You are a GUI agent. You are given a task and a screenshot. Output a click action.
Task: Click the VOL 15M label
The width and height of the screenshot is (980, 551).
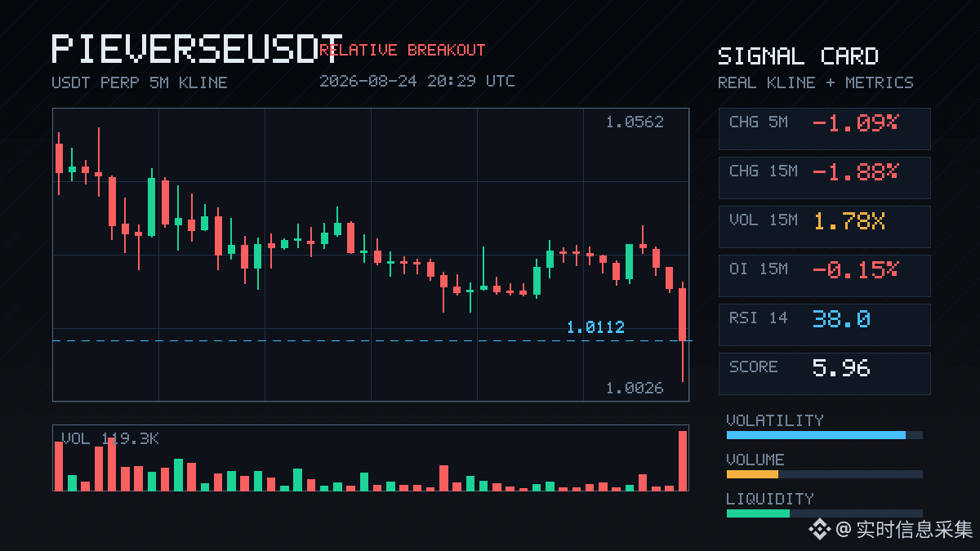[x=764, y=220]
